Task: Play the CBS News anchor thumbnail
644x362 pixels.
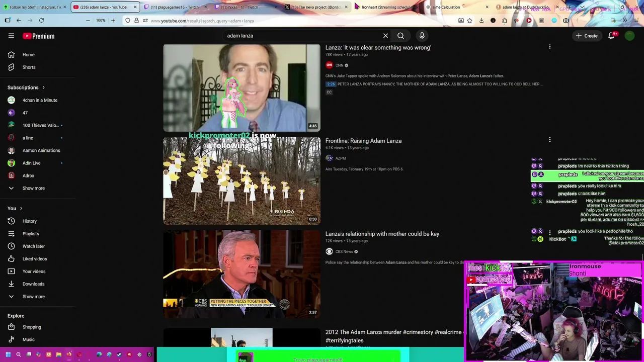Action: click(x=242, y=274)
